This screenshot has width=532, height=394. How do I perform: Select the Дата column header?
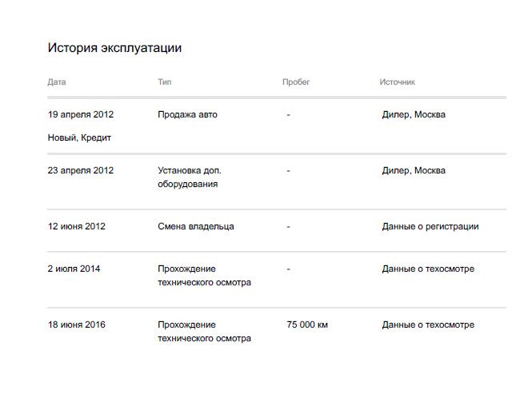(57, 82)
